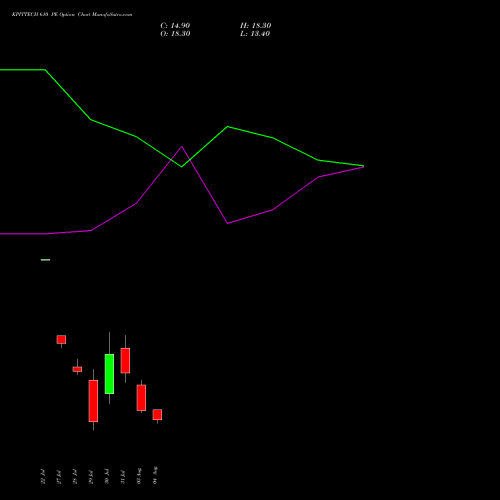Click the high value H: 18.30
This screenshot has width=500, height=500.
coord(255,26)
